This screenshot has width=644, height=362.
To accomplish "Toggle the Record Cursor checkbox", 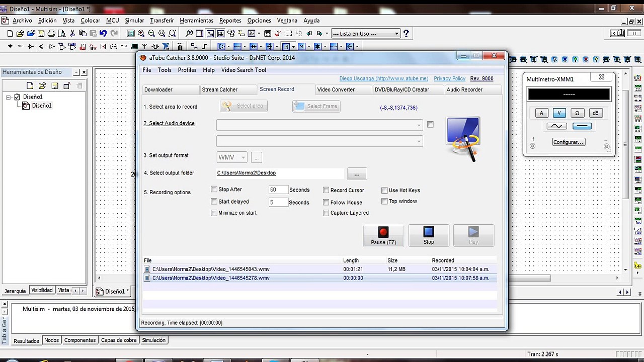I will coord(326,191).
